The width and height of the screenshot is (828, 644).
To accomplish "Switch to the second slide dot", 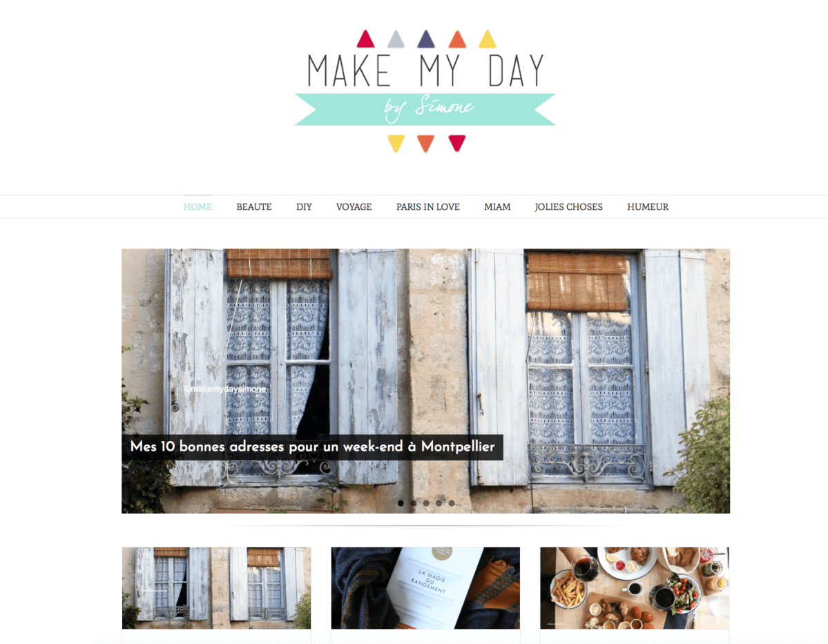I will [x=414, y=503].
